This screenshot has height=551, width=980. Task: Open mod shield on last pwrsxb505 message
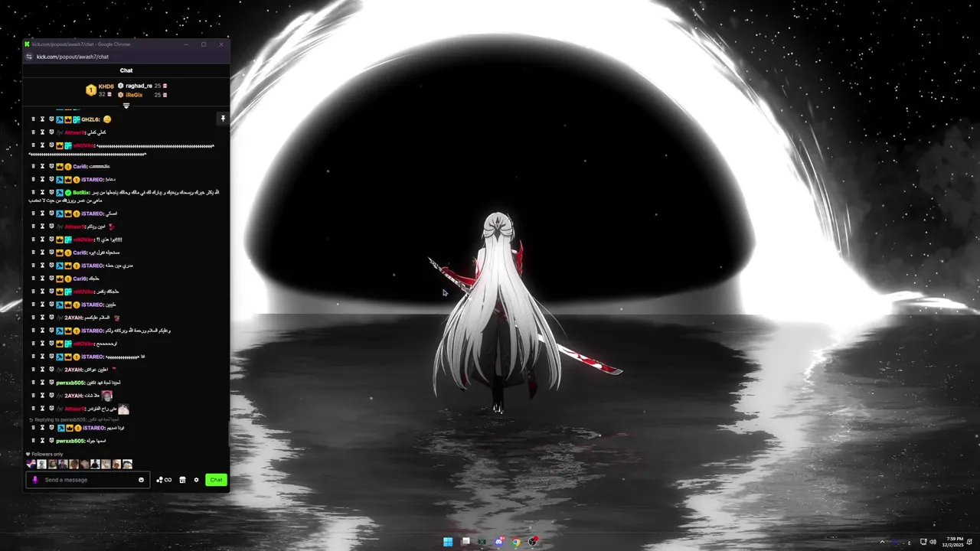pos(51,441)
